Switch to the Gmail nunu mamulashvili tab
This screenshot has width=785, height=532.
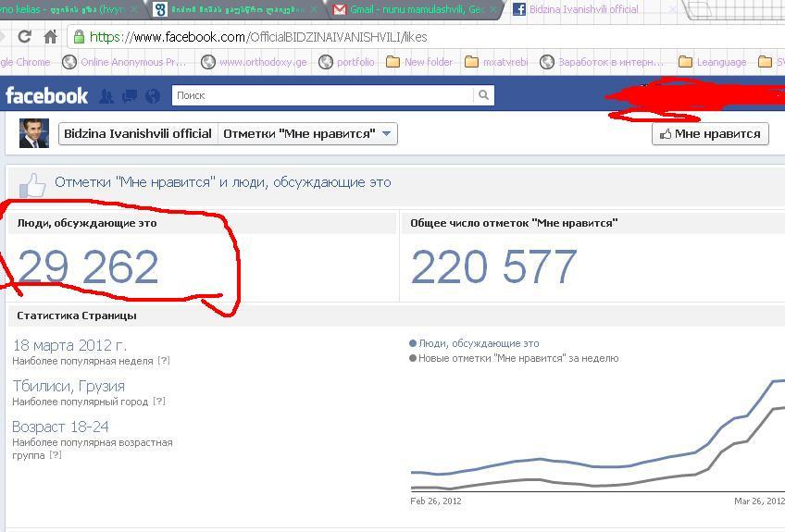point(413,9)
